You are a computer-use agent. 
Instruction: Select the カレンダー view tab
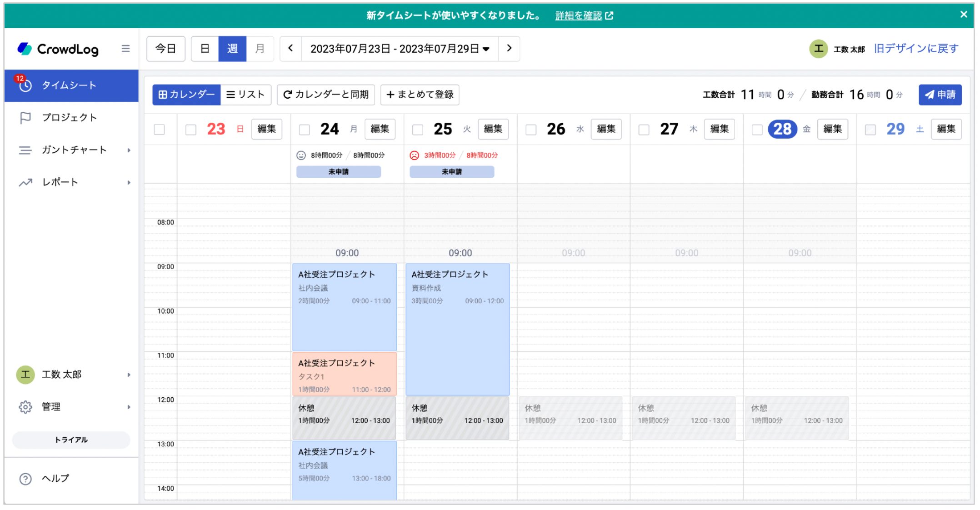[186, 95]
